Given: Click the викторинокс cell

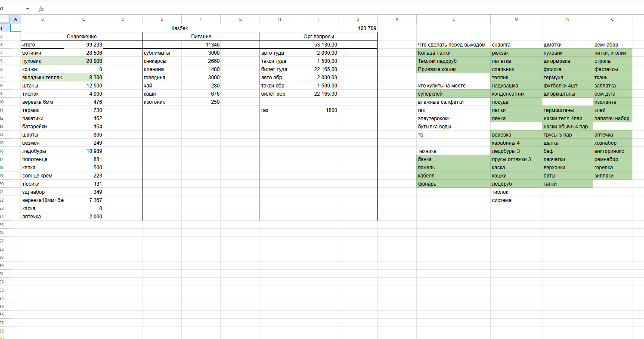Looking at the screenshot, I should 612,151.
